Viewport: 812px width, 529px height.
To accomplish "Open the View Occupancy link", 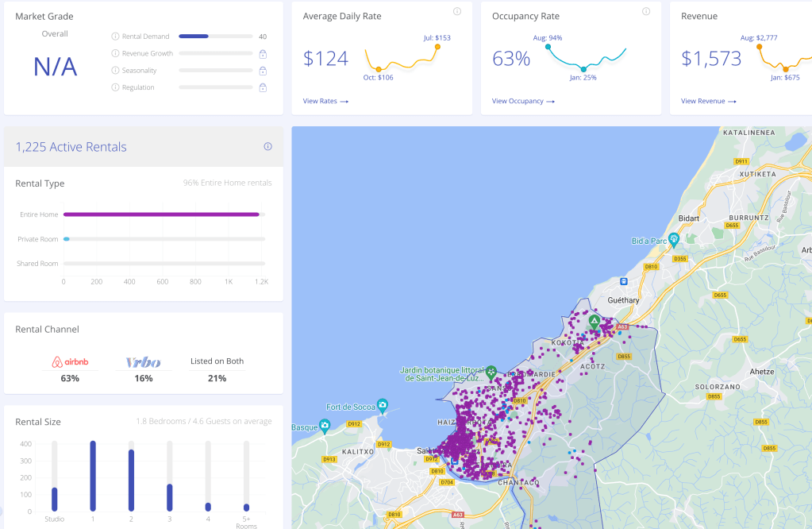I will pos(522,101).
